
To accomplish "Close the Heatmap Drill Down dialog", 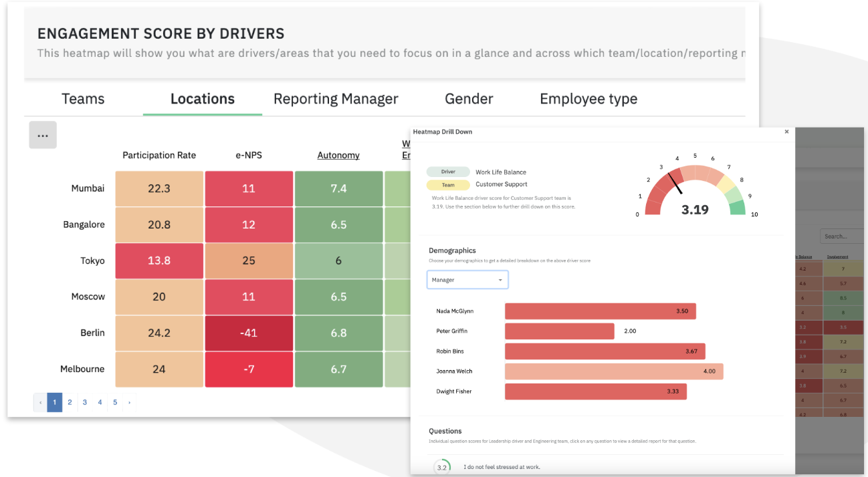I will (x=786, y=132).
